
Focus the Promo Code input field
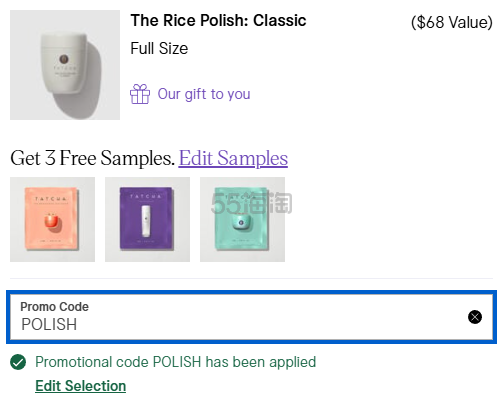click(251, 317)
